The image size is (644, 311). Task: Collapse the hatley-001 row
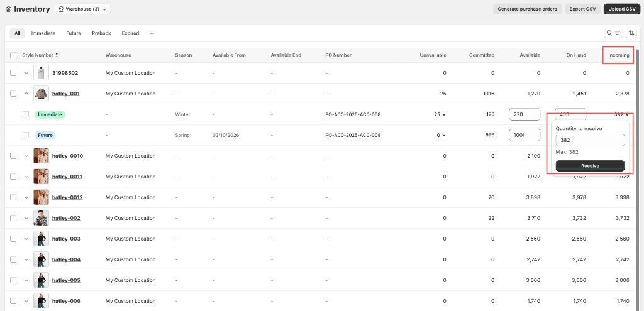tap(26, 94)
